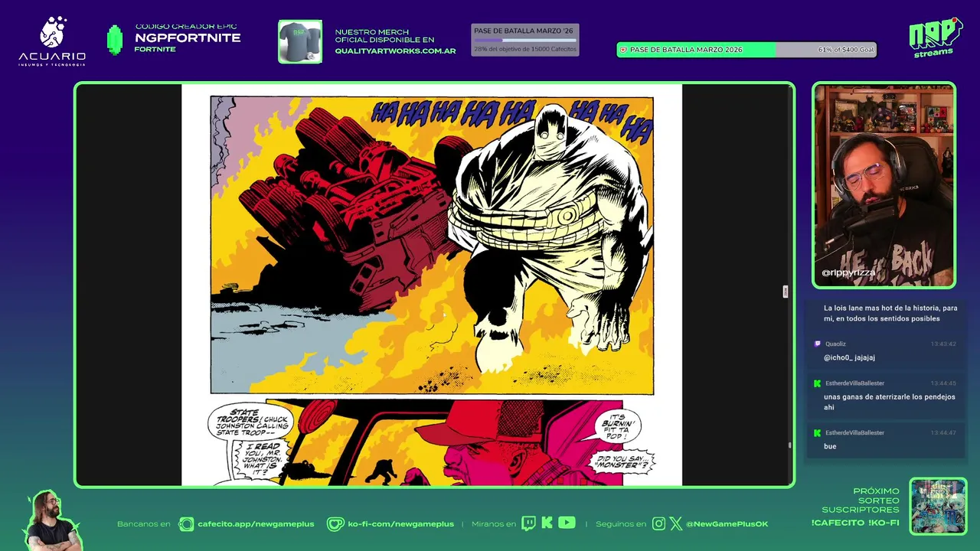Image resolution: width=980 pixels, height=551 pixels.
Task: Click the "61% of $400 Goal" label
Action: (845, 50)
